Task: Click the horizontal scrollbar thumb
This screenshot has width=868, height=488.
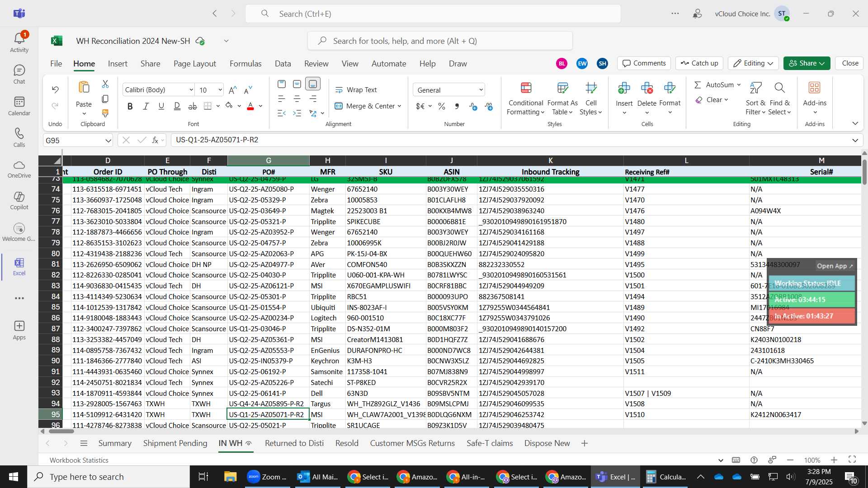Action: coord(61,431)
